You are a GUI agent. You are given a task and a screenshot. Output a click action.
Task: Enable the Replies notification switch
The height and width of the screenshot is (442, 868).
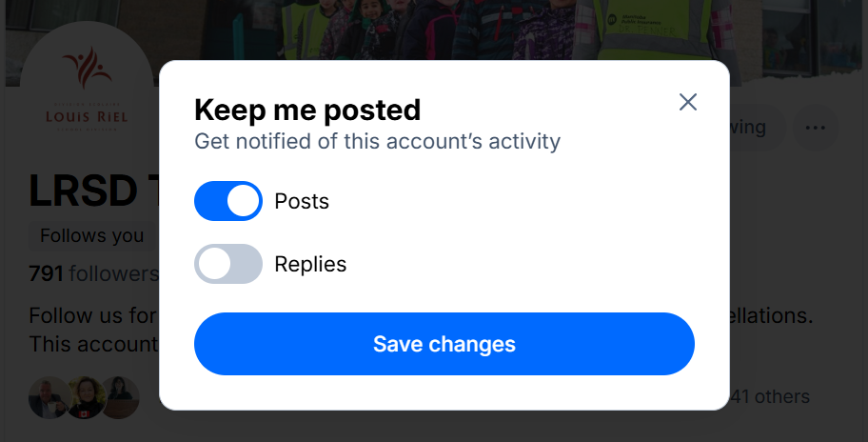228,264
